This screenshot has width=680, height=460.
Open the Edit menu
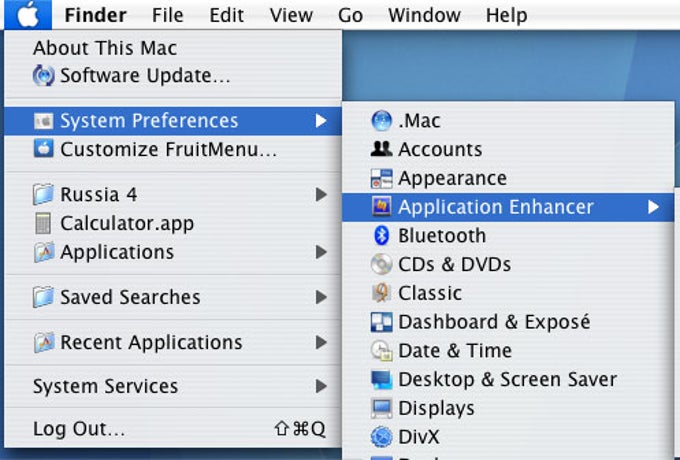click(226, 15)
